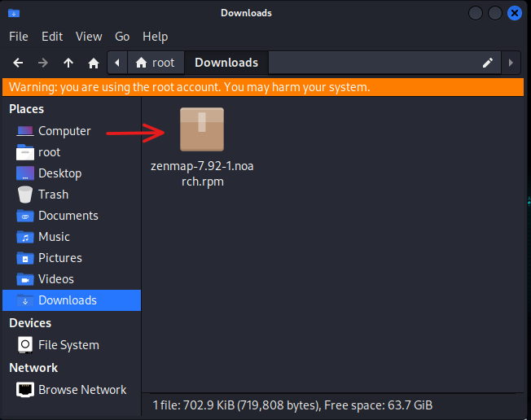The image size is (531, 420).
Task: Click the Music folder icon
Action: tap(25, 237)
